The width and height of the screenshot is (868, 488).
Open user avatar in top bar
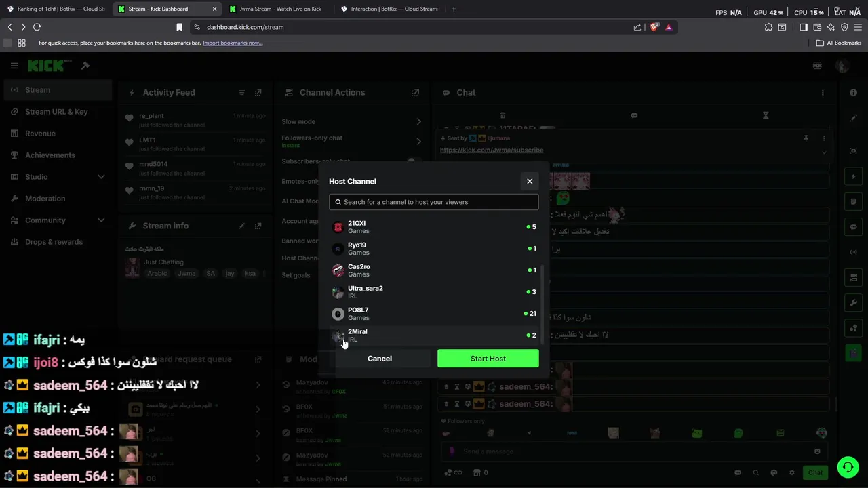tap(842, 66)
